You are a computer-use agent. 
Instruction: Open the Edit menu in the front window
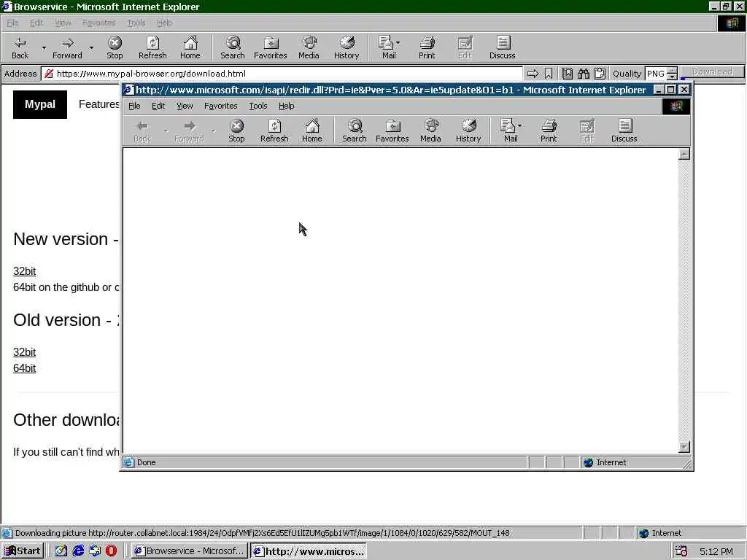[x=158, y=106]
